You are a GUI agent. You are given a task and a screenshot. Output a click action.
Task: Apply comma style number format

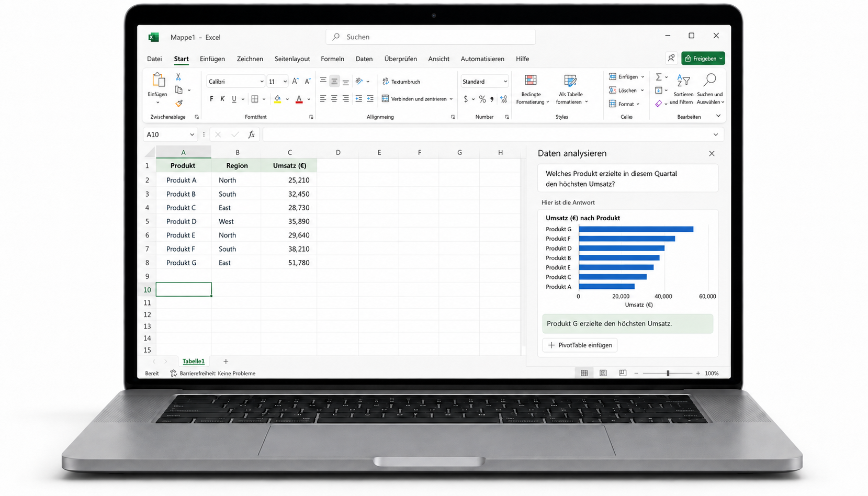coord(492,99)
